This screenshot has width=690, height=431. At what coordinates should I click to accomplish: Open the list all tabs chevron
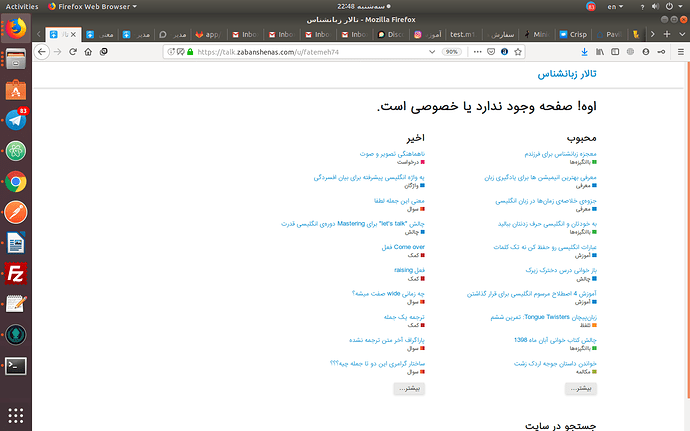pos(682,34)
